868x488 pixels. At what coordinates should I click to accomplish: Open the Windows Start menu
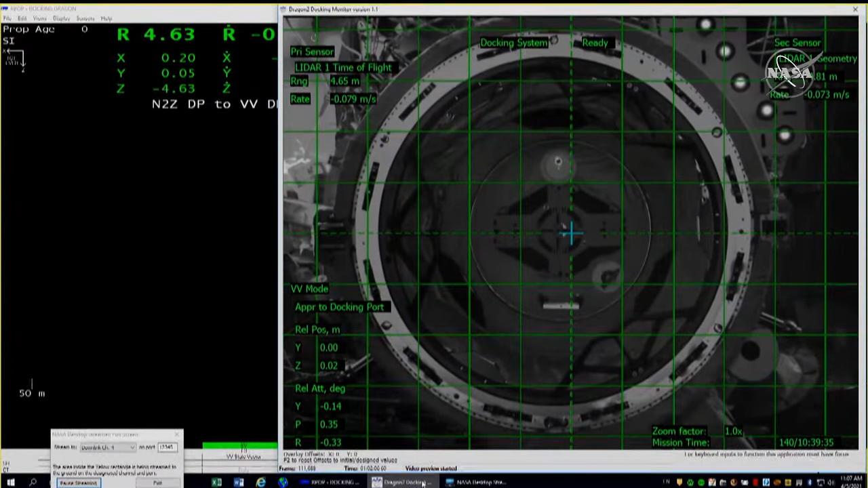(10, 483)
